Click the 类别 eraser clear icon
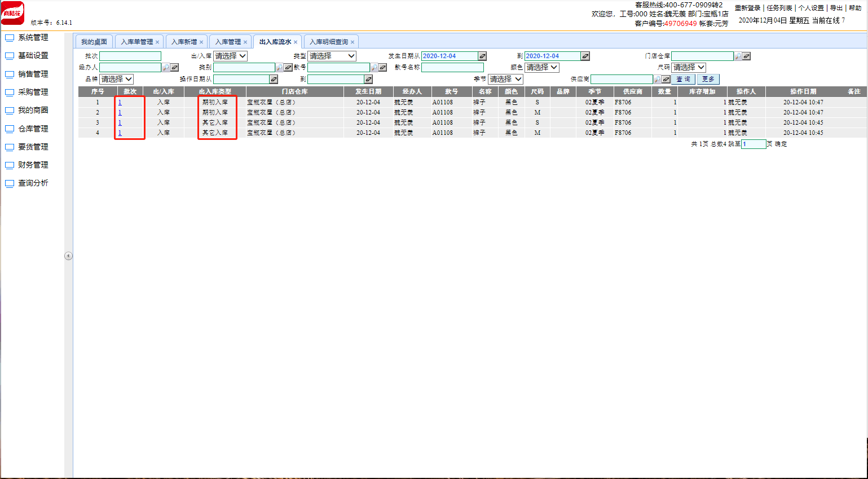The width and height of the screenshot is (868, 479). [x=288, y=68]
